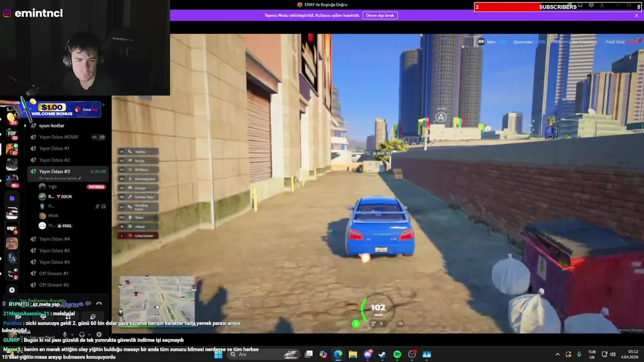Image resolution: width=644 pixels, height=362 pixels.
Task: Toggle Discord microphone mute button
Action: [x=64, y=334]
